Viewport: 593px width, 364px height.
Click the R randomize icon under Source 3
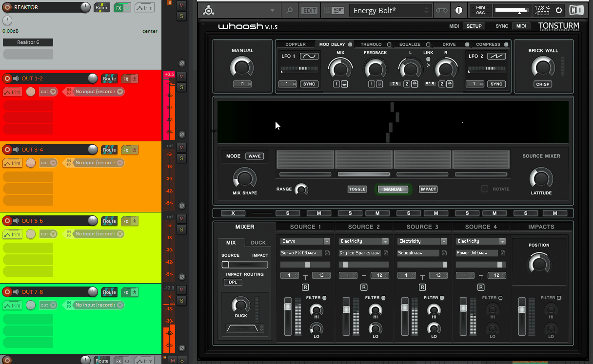pos(422,287)
